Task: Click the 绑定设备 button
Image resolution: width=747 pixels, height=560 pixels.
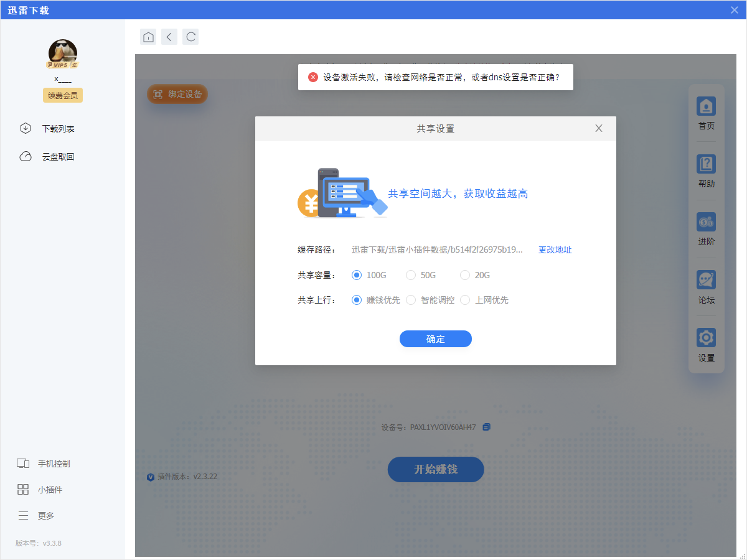Action: tap(177, 94)
